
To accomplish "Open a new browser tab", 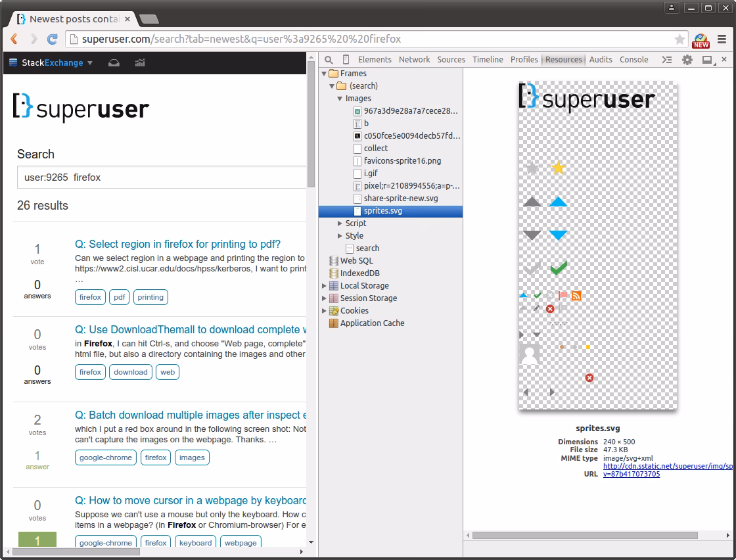I will [149, 19].
